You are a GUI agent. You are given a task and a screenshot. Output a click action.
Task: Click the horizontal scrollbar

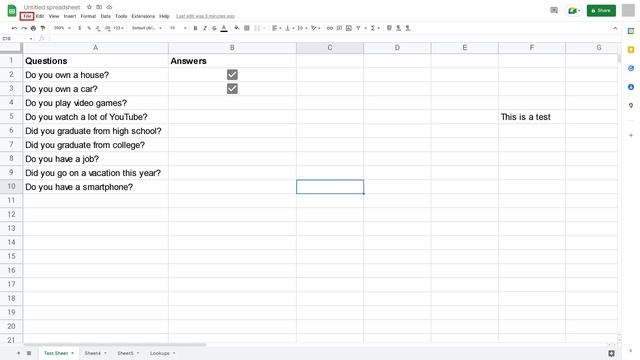click(x=115, y=345)
